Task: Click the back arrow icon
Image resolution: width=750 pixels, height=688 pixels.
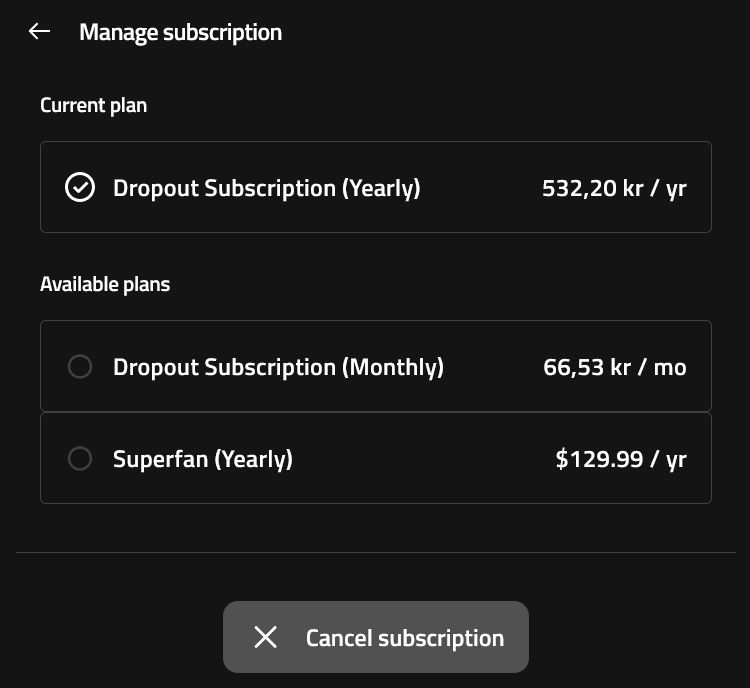Action: [39, 32]
